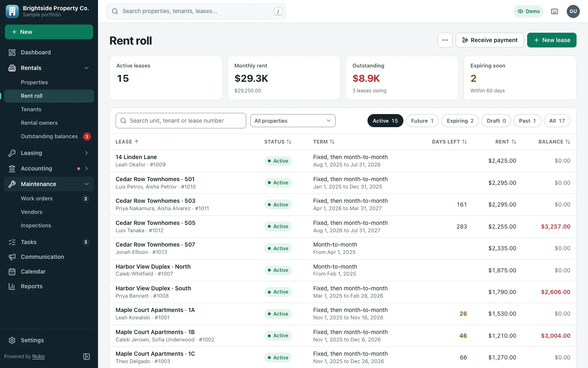Sort table by Term column

click(x=324, y=142)
